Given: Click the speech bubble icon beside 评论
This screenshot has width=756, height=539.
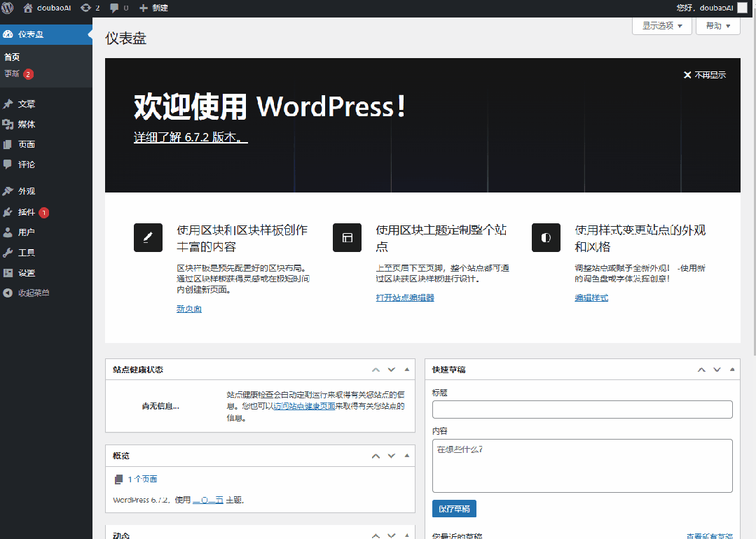Looking at the screenshot, I should [8, 164].
